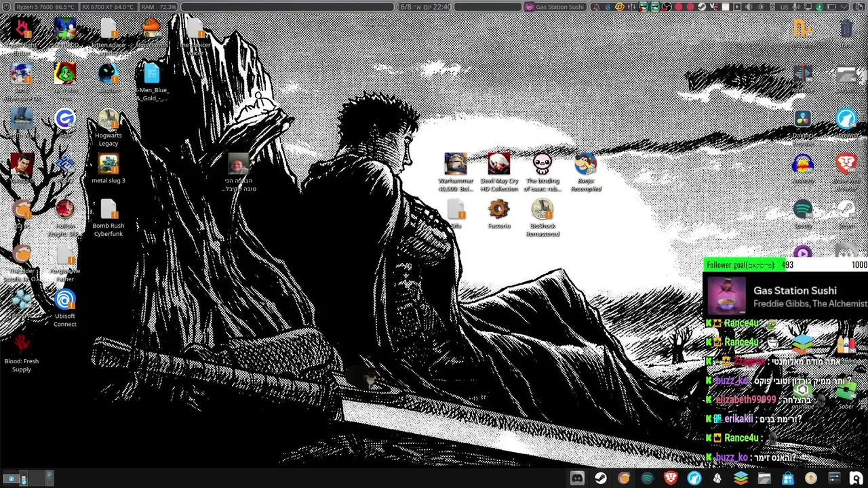Open Steam from the bottom taskbar
The height and width of the screenshot is (488, 868).
click(x=601, y=479)
